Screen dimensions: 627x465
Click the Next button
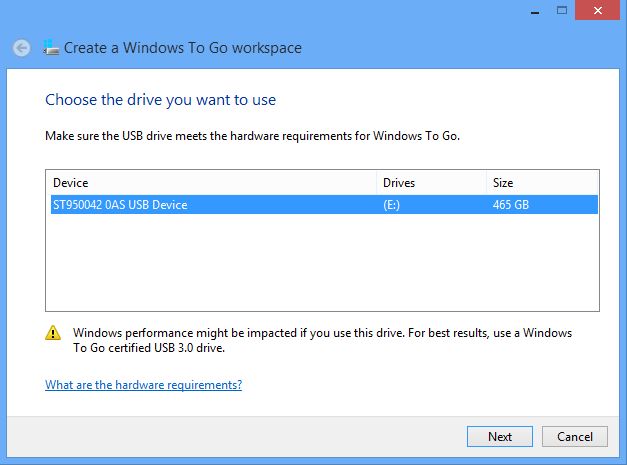pos(500,436)
